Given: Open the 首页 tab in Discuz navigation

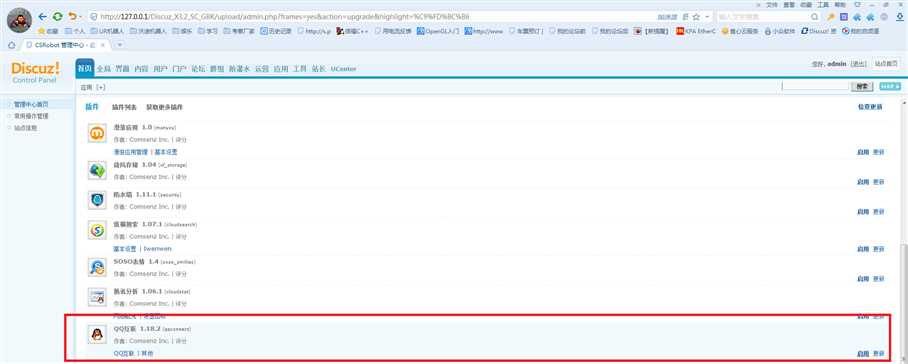Looking at the screenshot, I should tap(85, 68).
